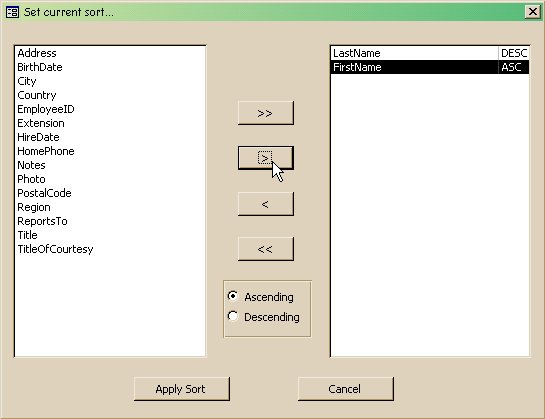The image size is (545, 419).
Task: Select LastName in the sort list
Action: point(430,53)
